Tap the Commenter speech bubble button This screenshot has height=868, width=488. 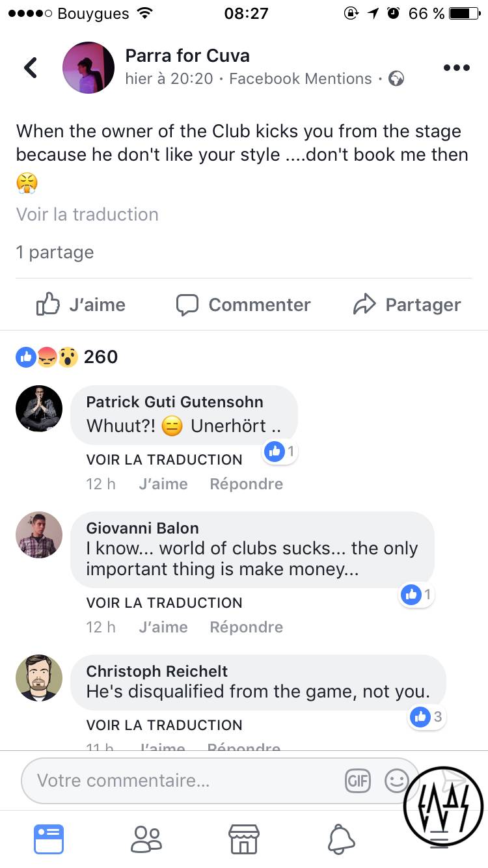click(243, 305)
